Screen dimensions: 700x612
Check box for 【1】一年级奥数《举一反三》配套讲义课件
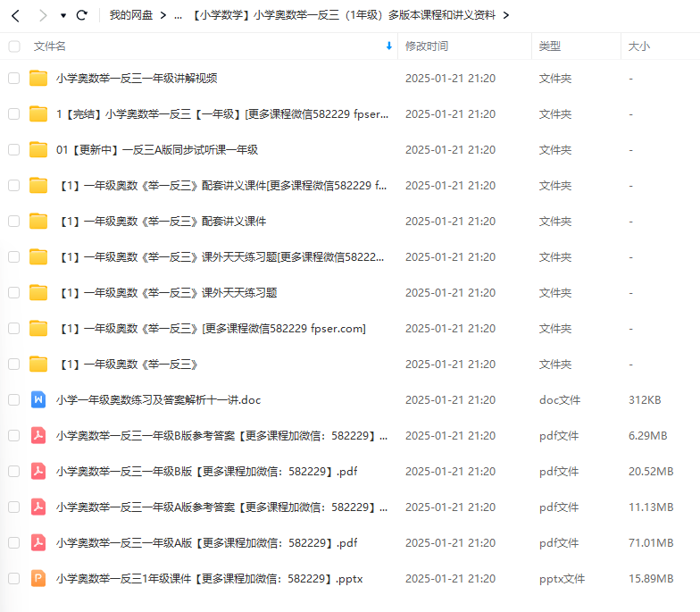(14, 222)
